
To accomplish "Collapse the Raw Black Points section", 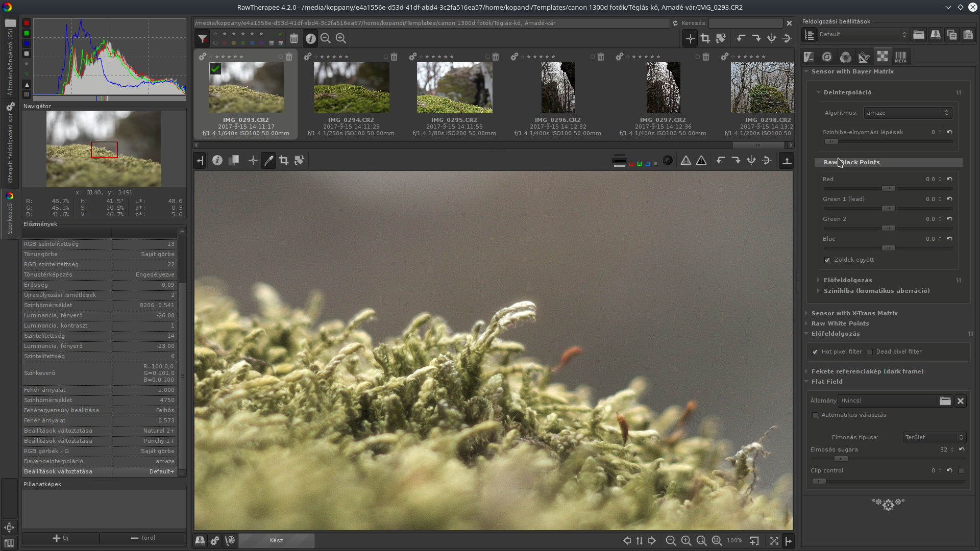I will tap(851, 162).
